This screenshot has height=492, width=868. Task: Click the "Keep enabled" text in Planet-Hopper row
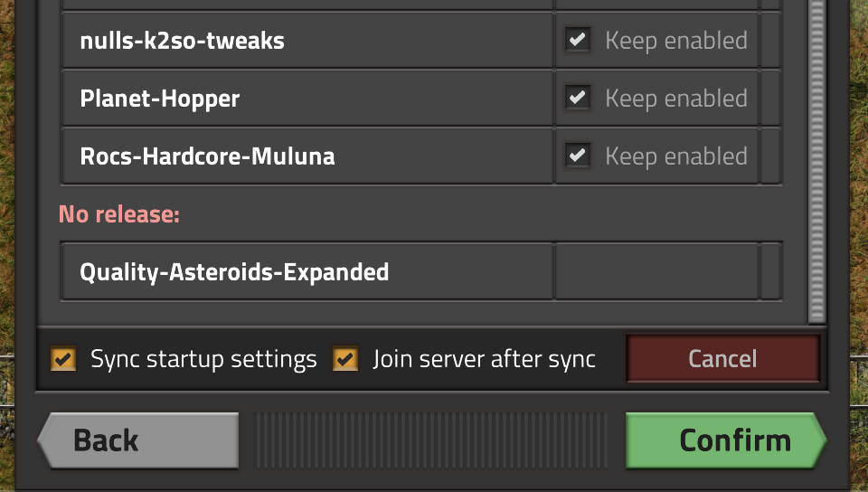click(x=676, y=98)
